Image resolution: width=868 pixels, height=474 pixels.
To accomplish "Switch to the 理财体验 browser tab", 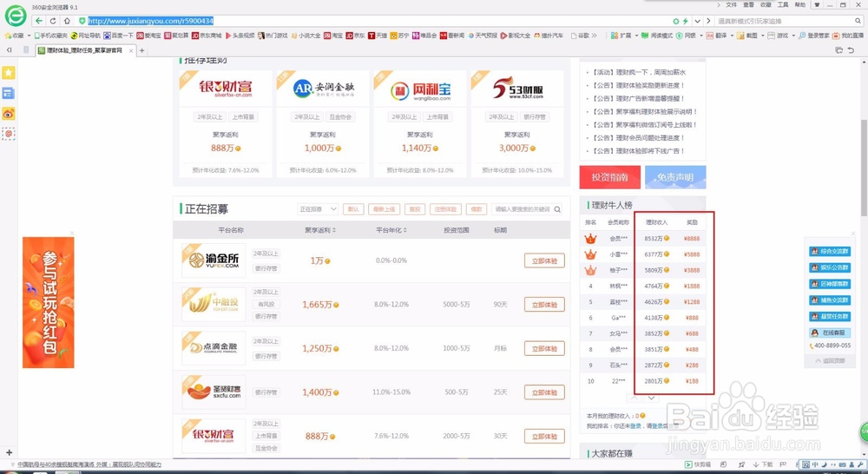I will [x=86, y=50].
